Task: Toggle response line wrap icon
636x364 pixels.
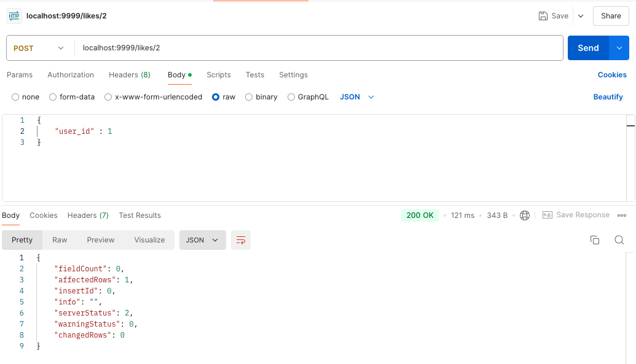Action: [x=240, y=240]
